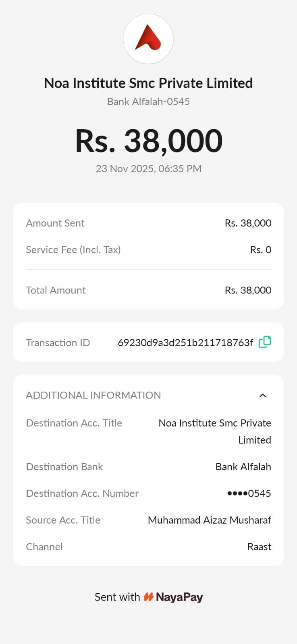Collapse Additional Information using the chevron arrow
The width and height of the screenshot is (297, 644).
263,395
